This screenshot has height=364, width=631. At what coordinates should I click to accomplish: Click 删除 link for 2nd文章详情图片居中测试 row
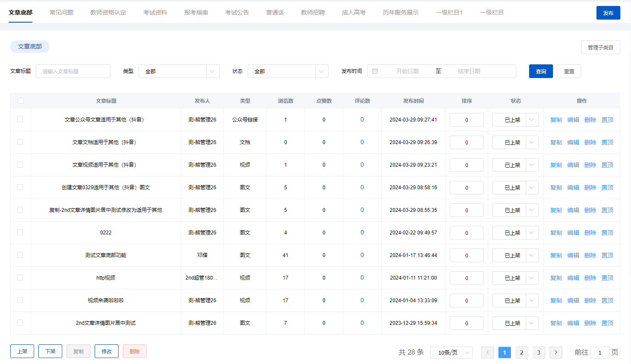[x=590, y=323]
